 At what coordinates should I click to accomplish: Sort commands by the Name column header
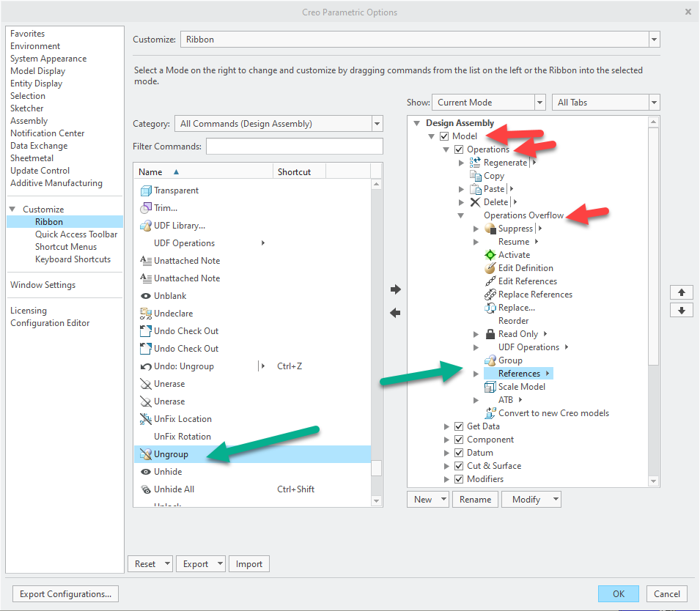click(203, 172)
